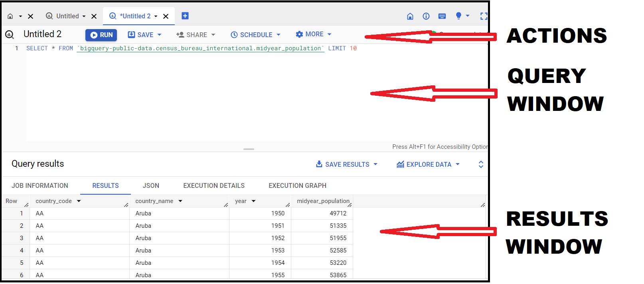Click the query icon beside Untitled 2 title
The image size is (644, 284).
pyautogui.click(x=10, y=35)
